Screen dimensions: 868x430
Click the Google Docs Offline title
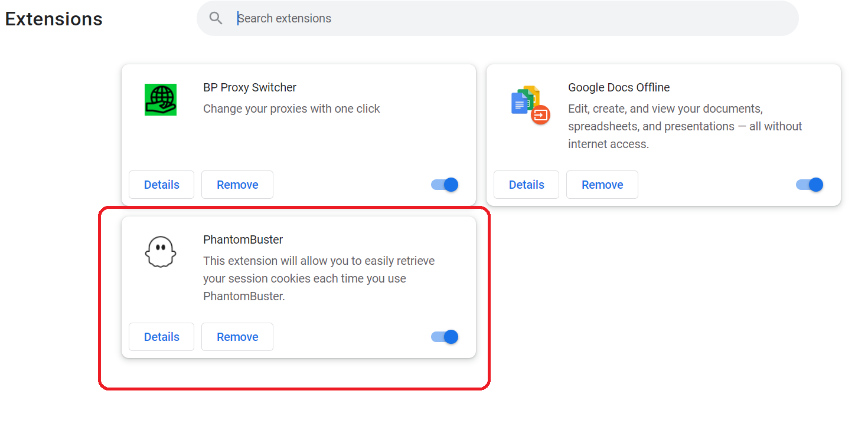point(619,87)
